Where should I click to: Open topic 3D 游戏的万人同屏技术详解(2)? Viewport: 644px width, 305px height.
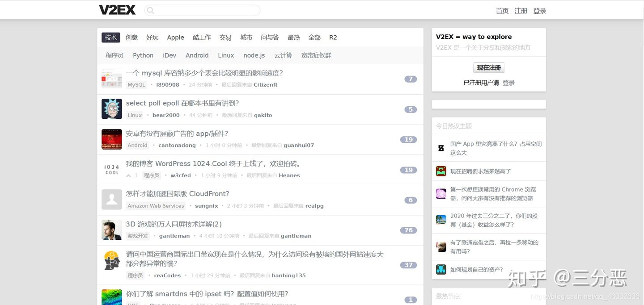tap(174, 224)
